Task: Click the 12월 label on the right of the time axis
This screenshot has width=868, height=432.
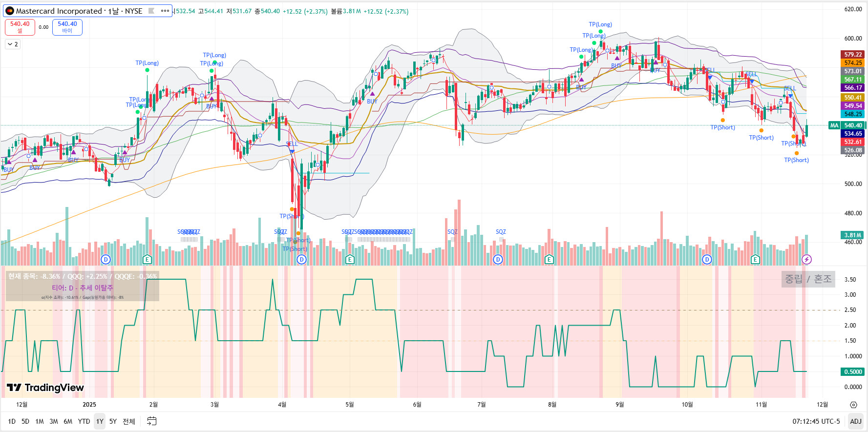Action: pos(823,405)
